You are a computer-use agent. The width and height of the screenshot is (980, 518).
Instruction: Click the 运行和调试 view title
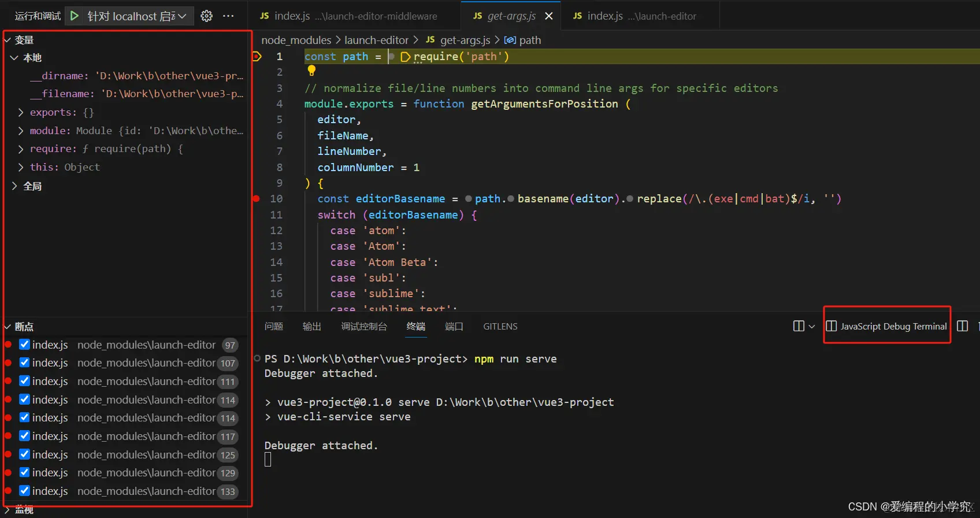(38, 16)
